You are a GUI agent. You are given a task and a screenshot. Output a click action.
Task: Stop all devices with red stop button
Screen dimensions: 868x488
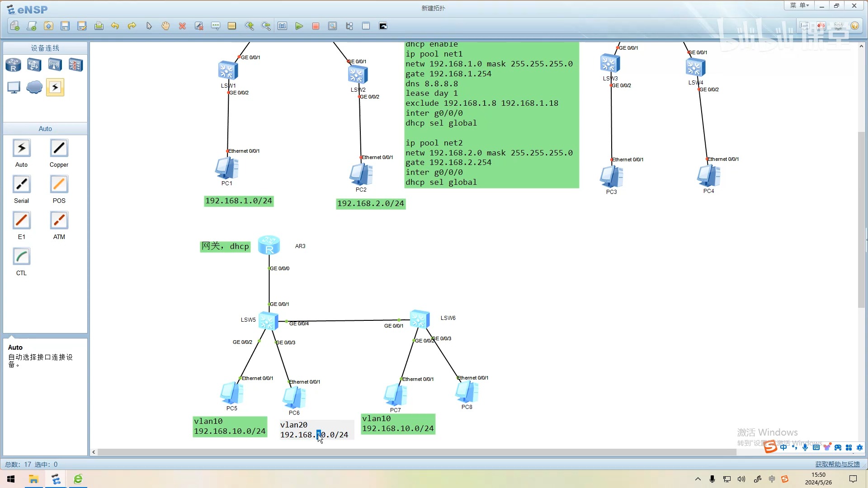(316, 26)
